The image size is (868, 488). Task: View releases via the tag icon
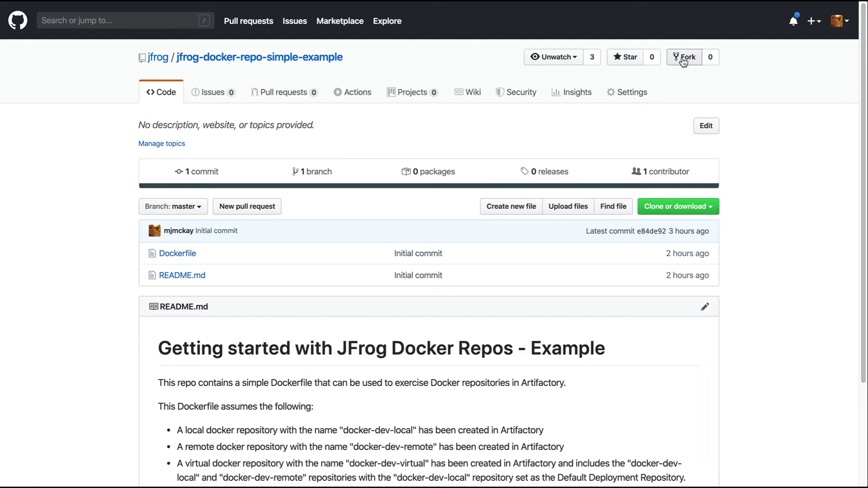(x=524, y=171)
